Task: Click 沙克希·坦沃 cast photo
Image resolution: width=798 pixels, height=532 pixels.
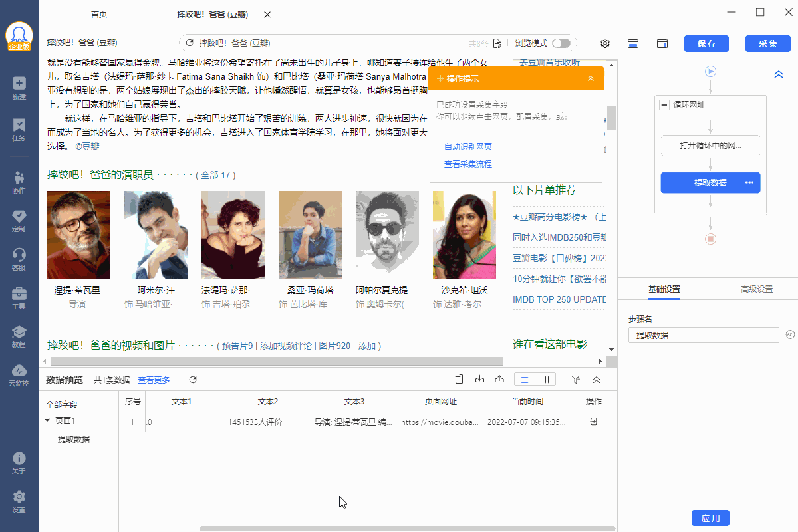Action: (464, 235)
